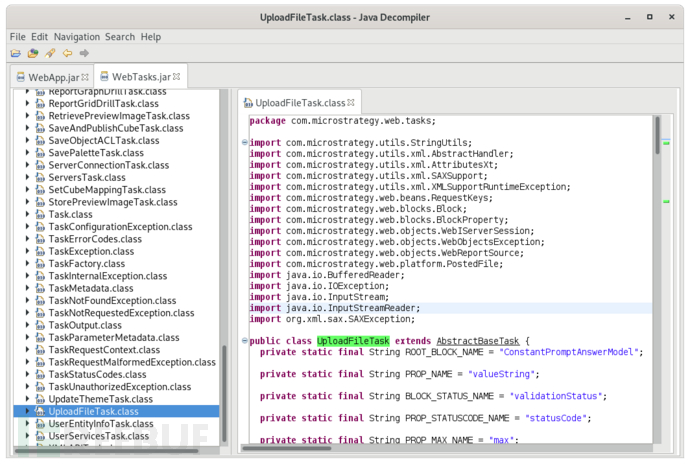
Task: Click the Open File toolbar icon
Action: pos(16,53)
